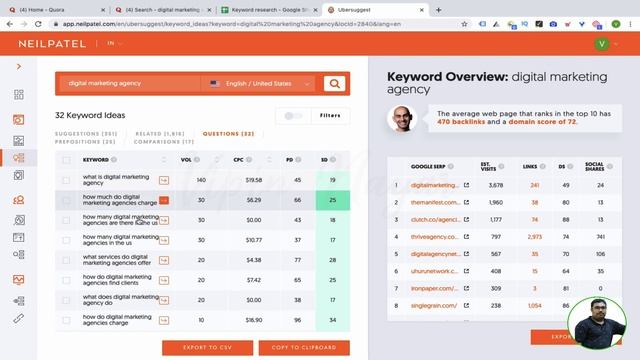
Task: Click the arrow icon for 'what services do digital marketing agencies offer'
Action: coord(164,260)
